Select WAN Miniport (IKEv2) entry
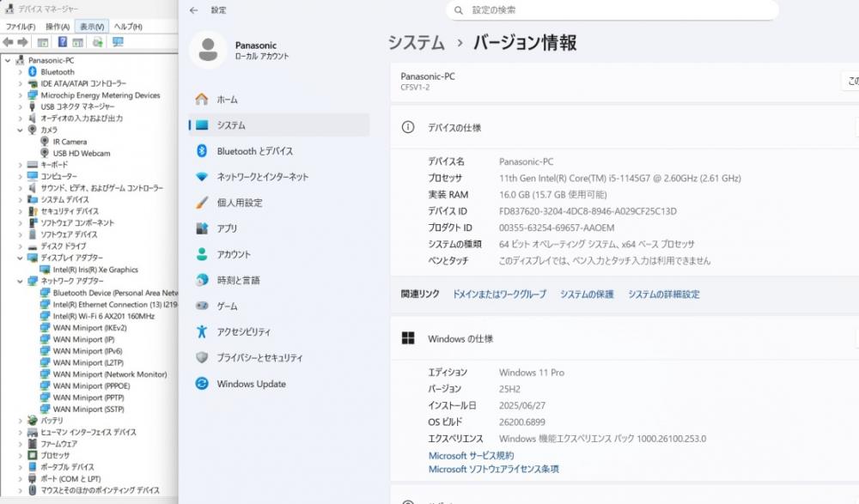 click(90, 328)
